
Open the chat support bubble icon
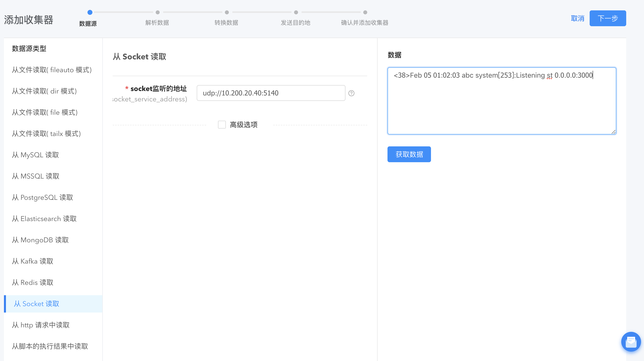(x=631, y=341)
